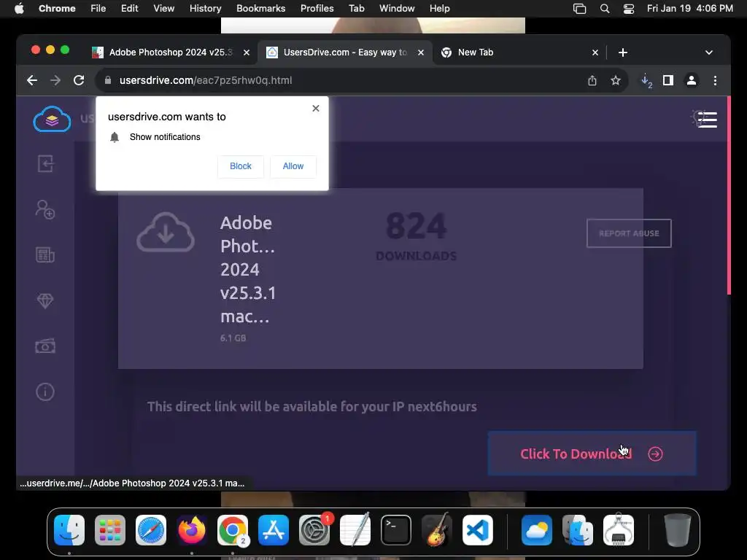
Task: Expand the Chrome tab search chevron
Action: pos(709,52)
